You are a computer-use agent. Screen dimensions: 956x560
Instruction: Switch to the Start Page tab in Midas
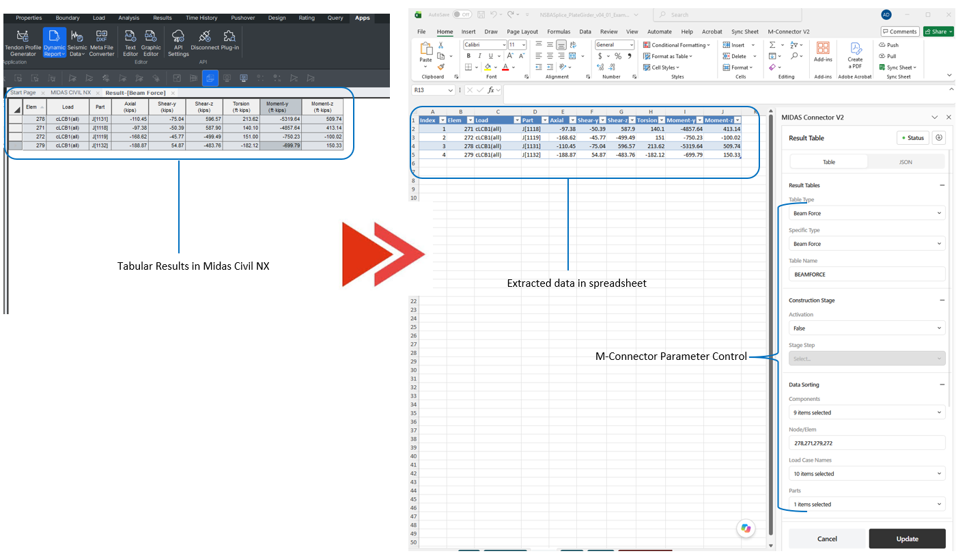pyautogui.click(x=23, y=92)
